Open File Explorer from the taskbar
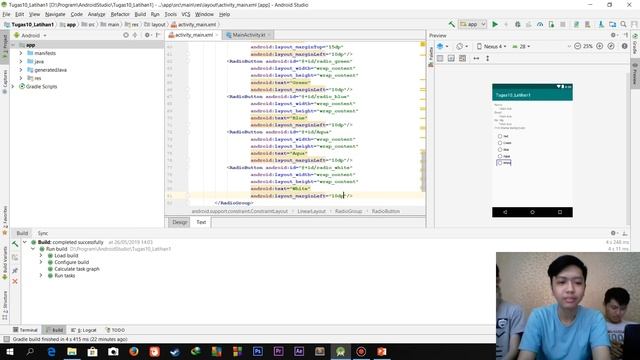Image resolution: width=640 pixels, height=360 pixels. 72,351
